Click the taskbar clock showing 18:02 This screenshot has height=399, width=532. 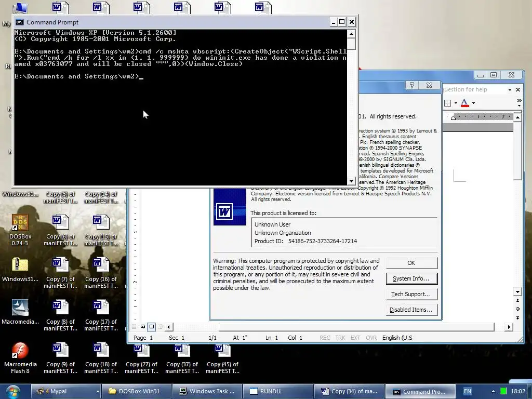click(518, 391)
